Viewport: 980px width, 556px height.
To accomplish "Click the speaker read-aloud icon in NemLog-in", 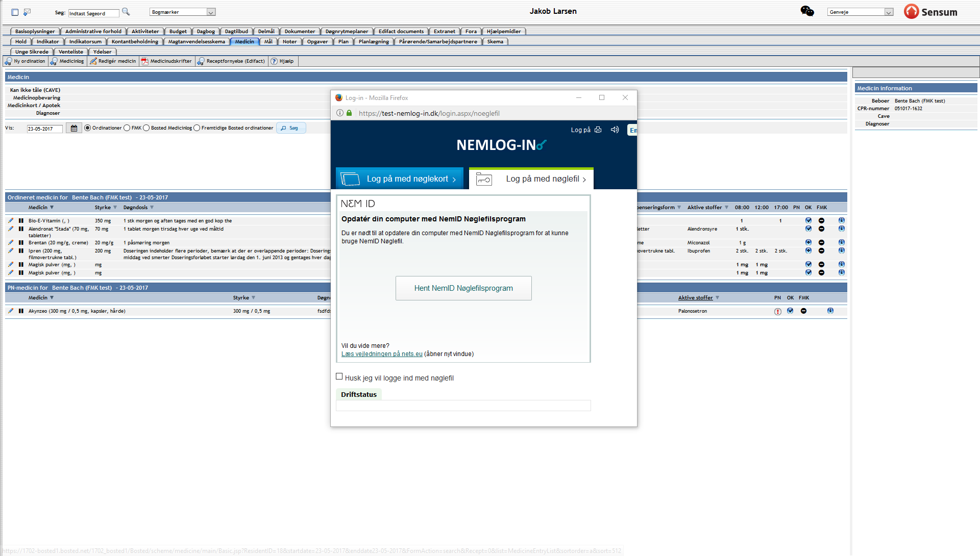I will coord(615,130).
